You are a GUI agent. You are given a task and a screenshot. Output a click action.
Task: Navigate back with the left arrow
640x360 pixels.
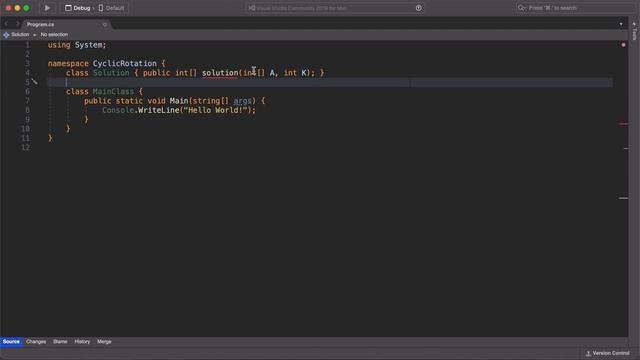click(6, 24)
